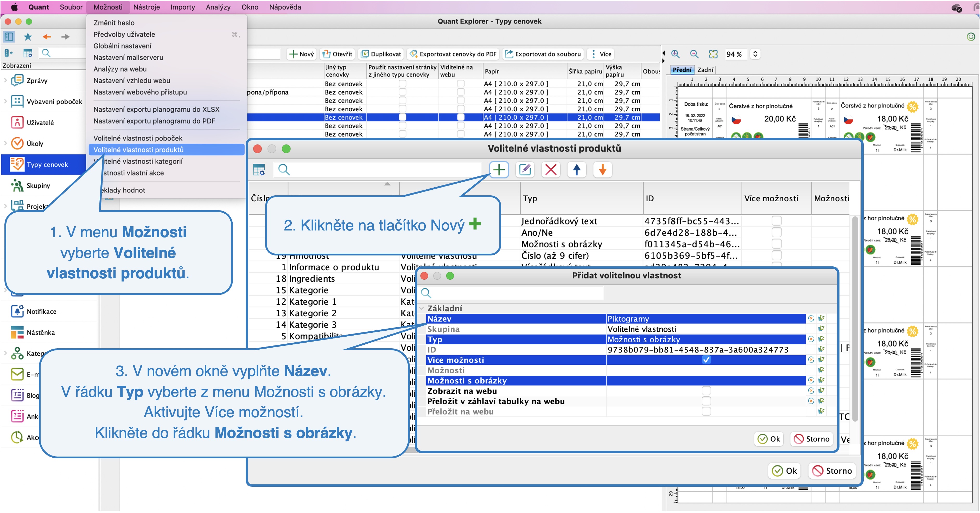Image resolution: width=980 pixels, height=513 pixels.
Task: Click the properties dialog vertical scrollbar
Action: click(x=855, y=319)
